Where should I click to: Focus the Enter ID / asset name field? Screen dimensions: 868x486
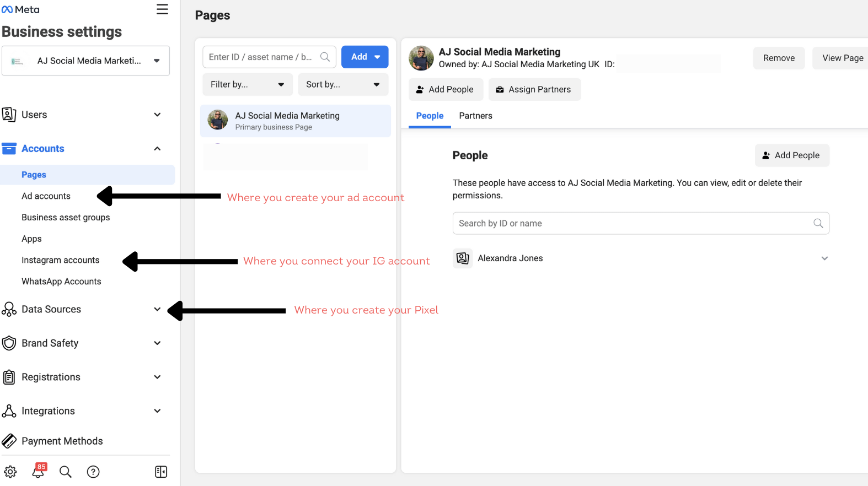coord(269,57)
